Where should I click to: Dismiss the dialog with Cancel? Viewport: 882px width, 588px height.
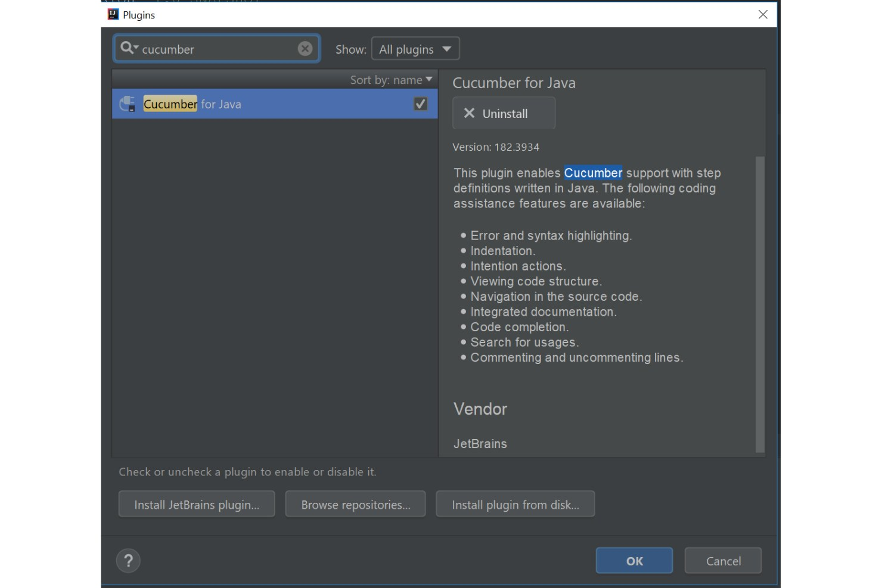[x=723, y=560]
